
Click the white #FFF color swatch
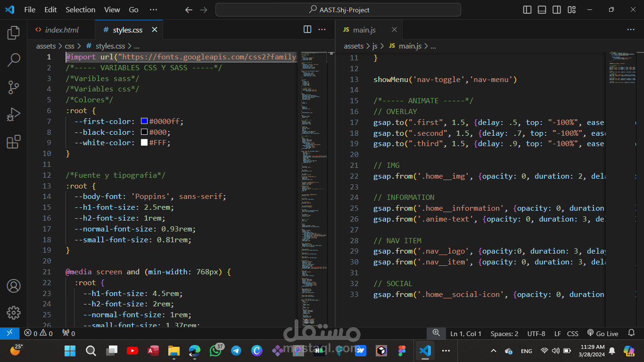(144, 143)
